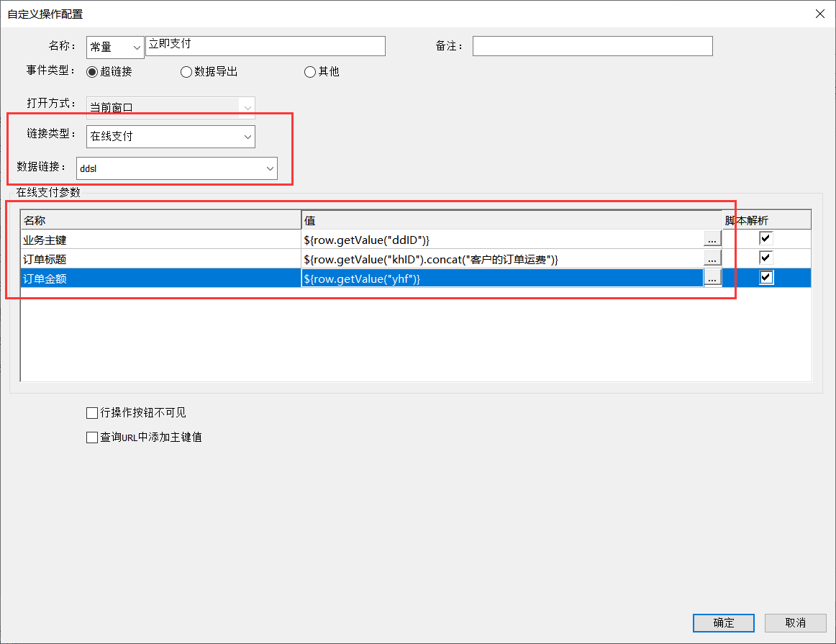Select the 其他 event type radio
Screen dimensions: 836x644
pyautogui.click(x=310, y=72)
